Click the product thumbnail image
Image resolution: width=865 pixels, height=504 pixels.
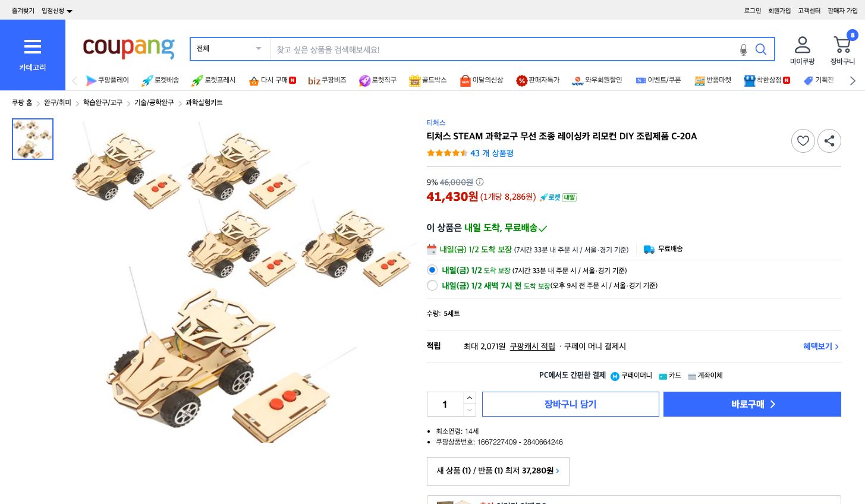(33, 139)
